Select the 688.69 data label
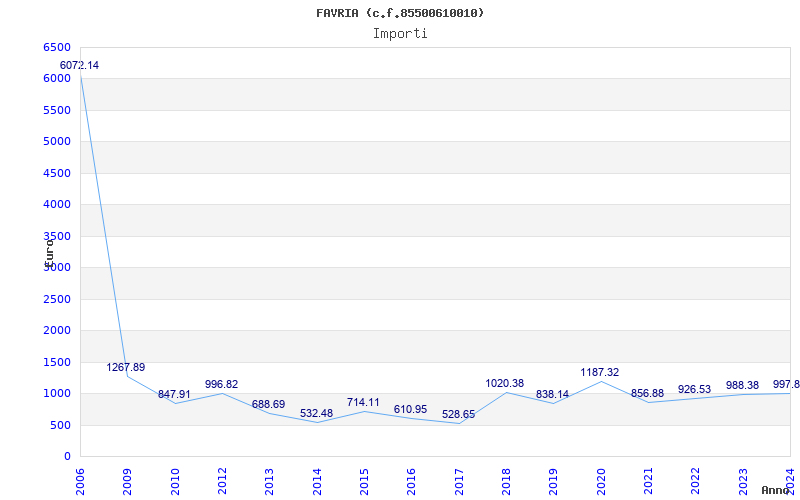The width and height of the screenshot is (800, 500). coord(268,405)
